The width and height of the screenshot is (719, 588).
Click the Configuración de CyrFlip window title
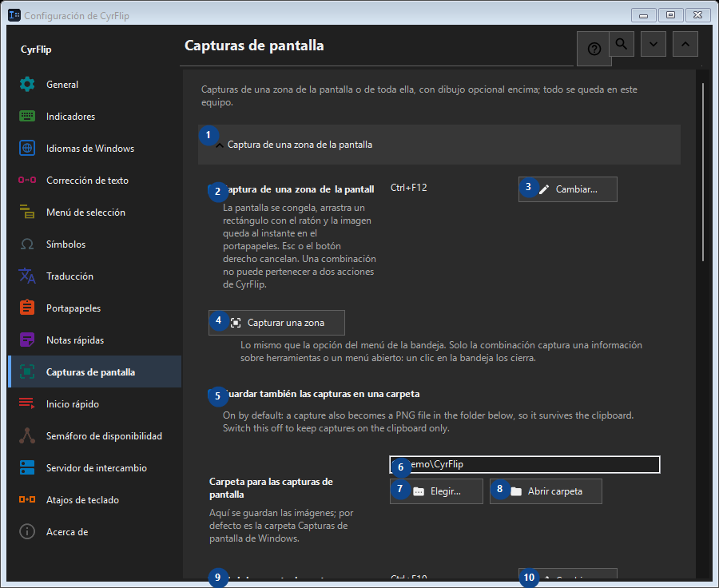tap(77, 16)
